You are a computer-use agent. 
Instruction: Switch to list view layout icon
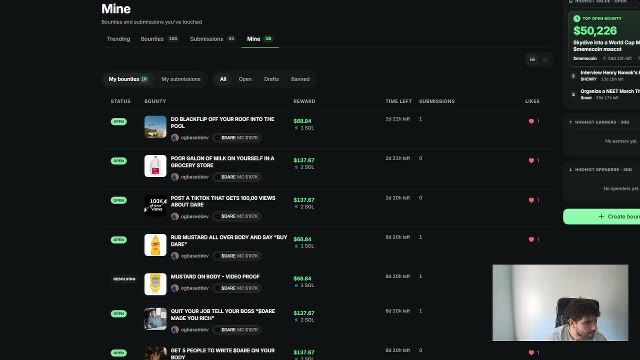pos(532,60)
